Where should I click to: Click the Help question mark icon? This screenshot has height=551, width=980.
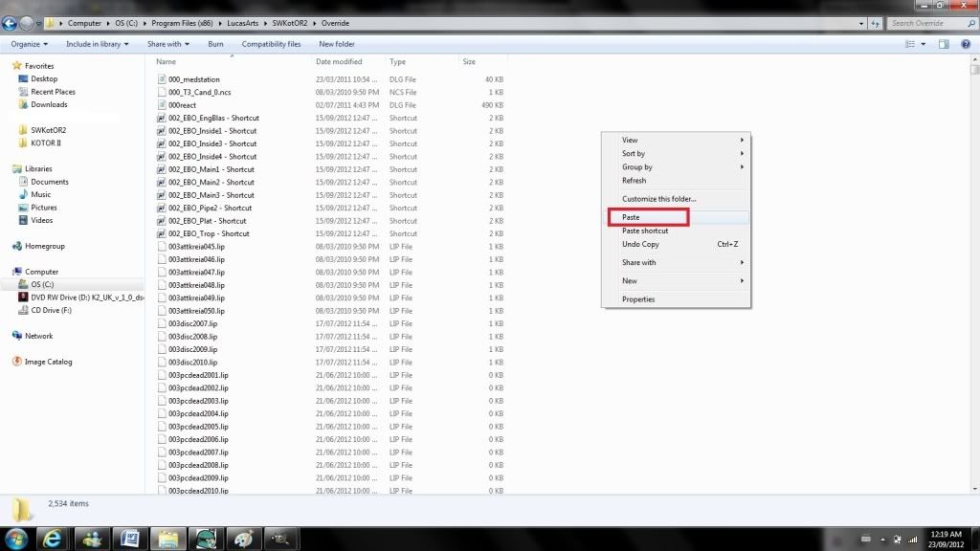[x=966, y=44]
